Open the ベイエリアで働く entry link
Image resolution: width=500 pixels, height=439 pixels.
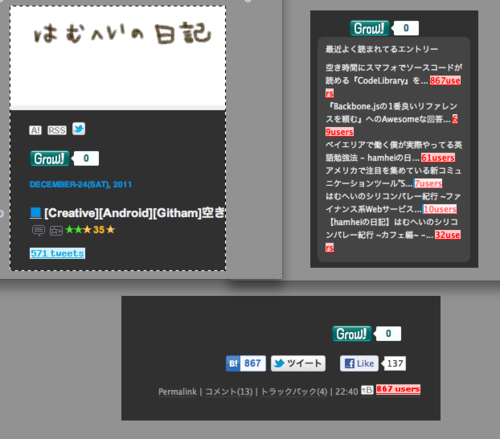pyautogui.click(x=393, y=151)
